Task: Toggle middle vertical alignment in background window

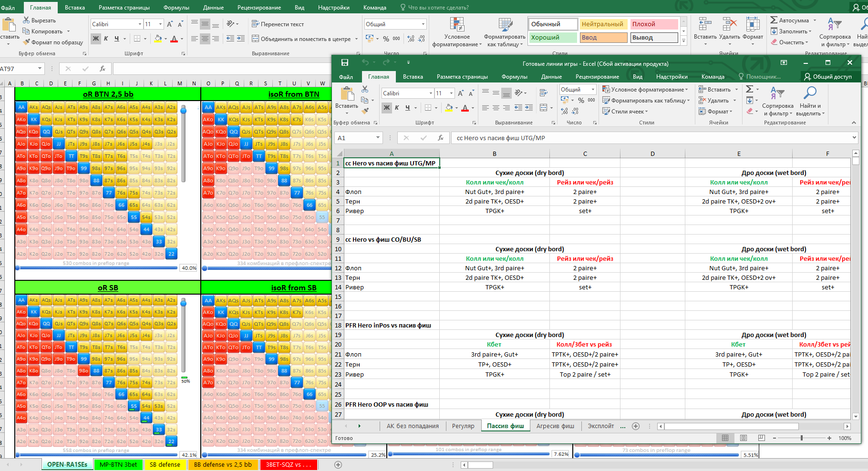Action: pyautogui.click(x=205, y=24)
